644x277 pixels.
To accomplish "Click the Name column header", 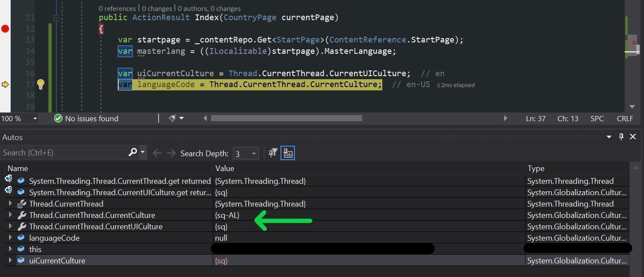I will coord(18,168).
